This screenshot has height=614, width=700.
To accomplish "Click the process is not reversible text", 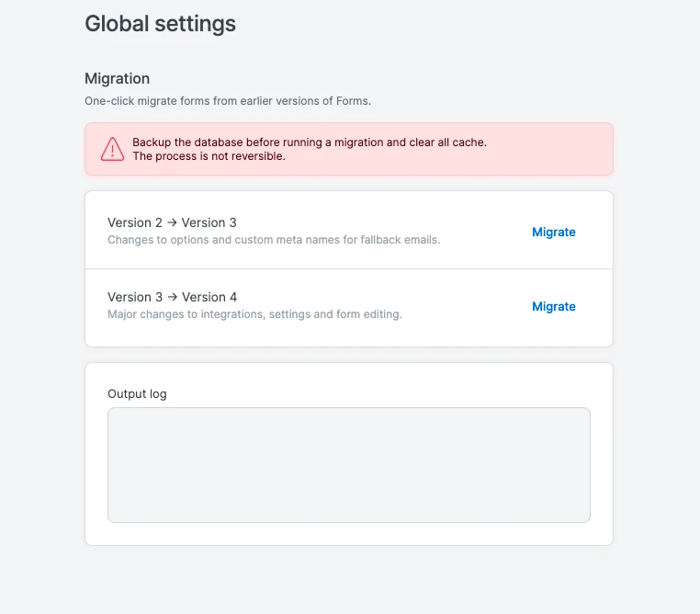I will click(x=209, y=156).
